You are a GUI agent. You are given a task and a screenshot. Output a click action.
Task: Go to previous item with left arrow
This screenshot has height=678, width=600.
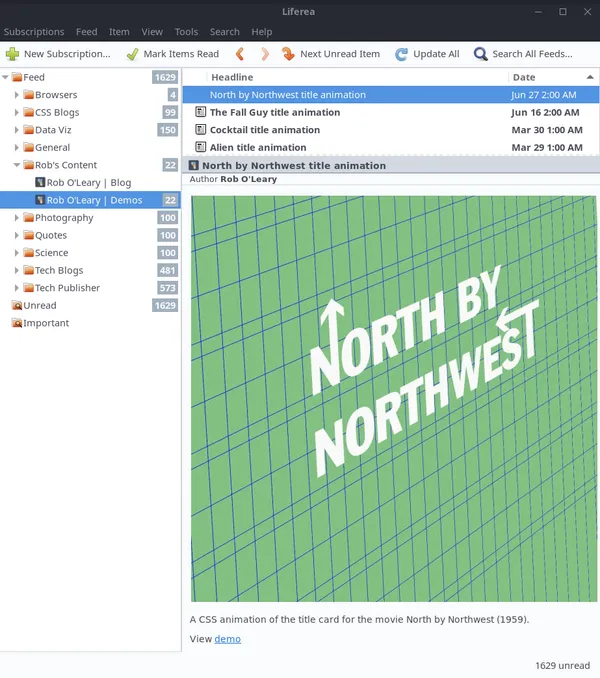pos(240,54)
